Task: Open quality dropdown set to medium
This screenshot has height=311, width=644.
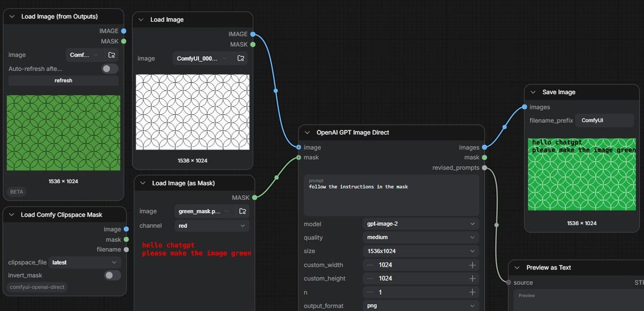Action: (421, 237)
